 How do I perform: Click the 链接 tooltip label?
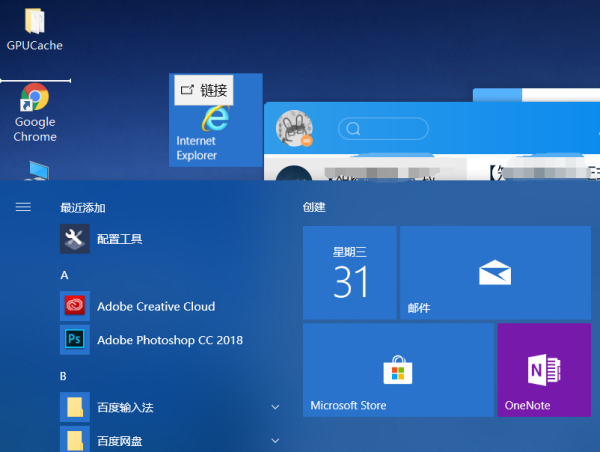204,90
